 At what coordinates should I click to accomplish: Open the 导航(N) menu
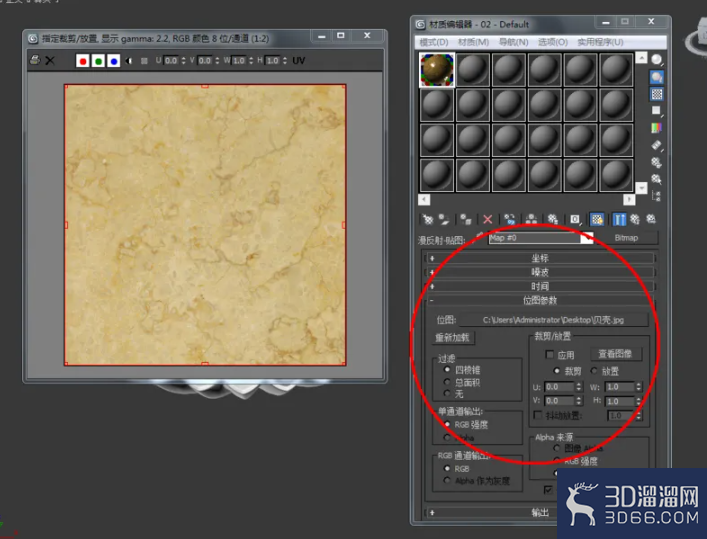click(x=514, y=42)
